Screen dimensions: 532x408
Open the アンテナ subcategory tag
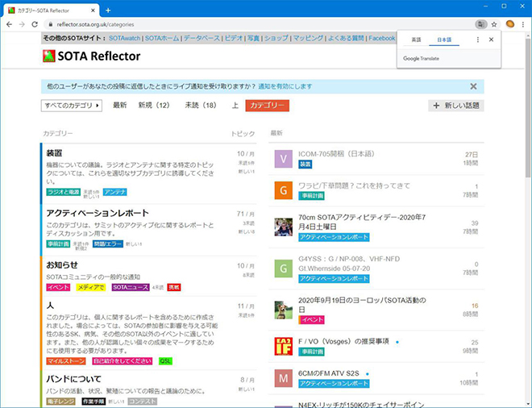(x=115, y=192)
